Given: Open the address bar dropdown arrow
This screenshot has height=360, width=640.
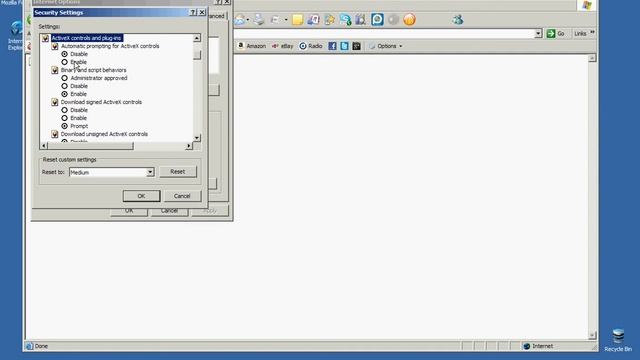Looking at the screenshot, I should 538,33.
